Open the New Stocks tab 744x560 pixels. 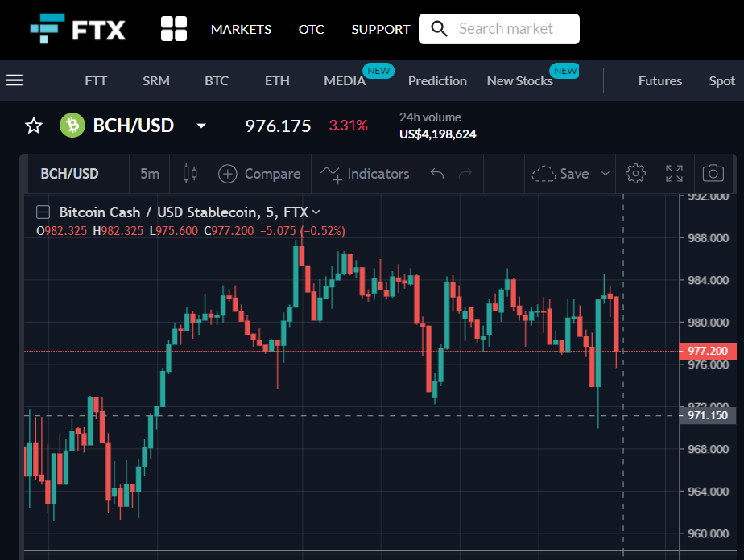[520, 81]
